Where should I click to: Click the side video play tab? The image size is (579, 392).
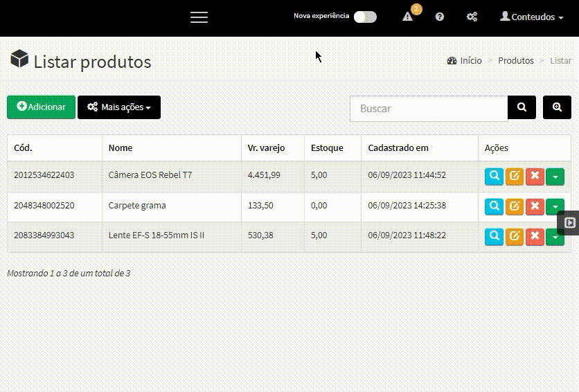click(569, 222)
